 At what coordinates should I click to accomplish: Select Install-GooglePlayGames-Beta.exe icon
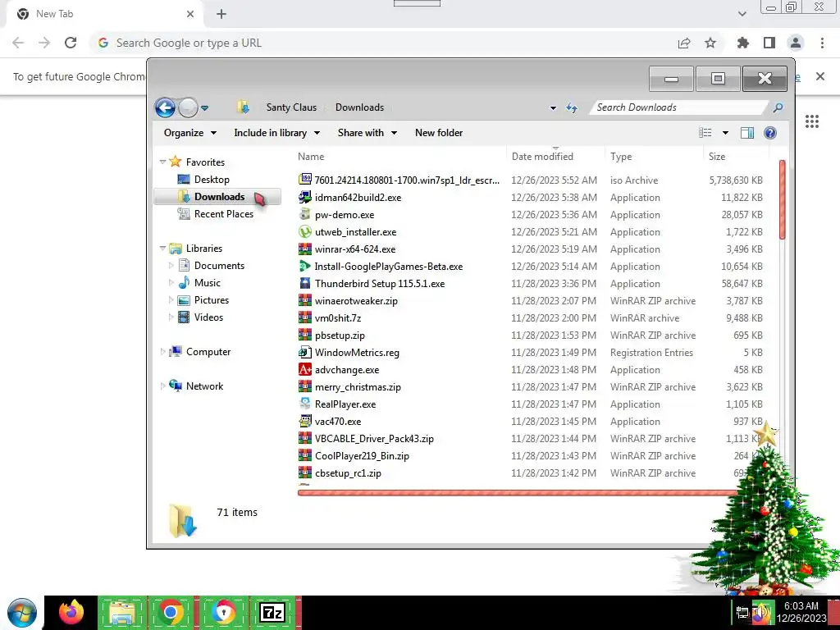point(305,266)
